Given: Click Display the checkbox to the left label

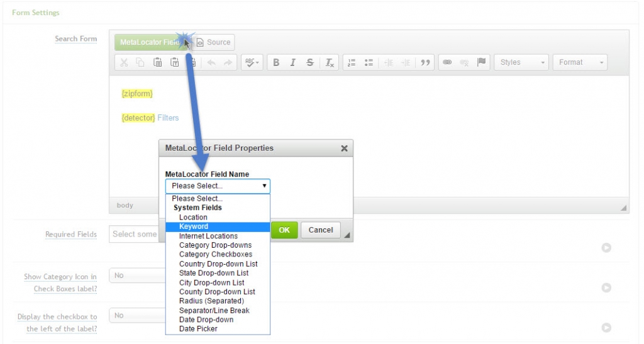Looking at the screenshot, I should tap(57, 323).
